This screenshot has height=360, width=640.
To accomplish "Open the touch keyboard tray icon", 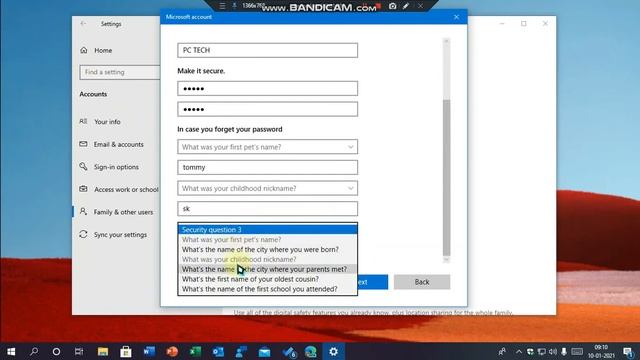I will click(x=577, y=351).
